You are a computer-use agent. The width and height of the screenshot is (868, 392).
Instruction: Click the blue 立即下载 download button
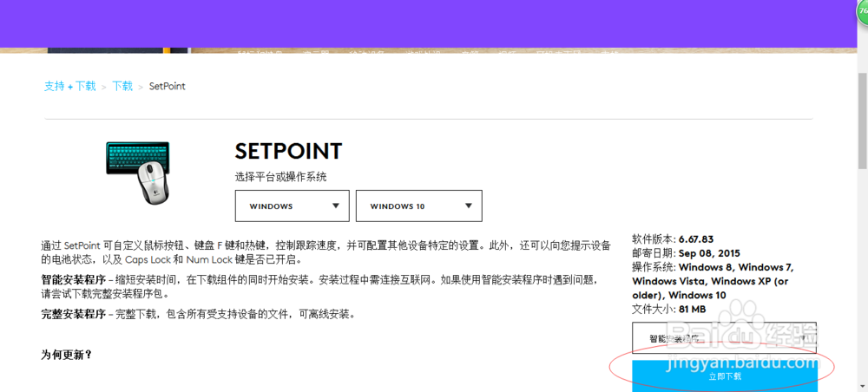[x=725, y=376]
